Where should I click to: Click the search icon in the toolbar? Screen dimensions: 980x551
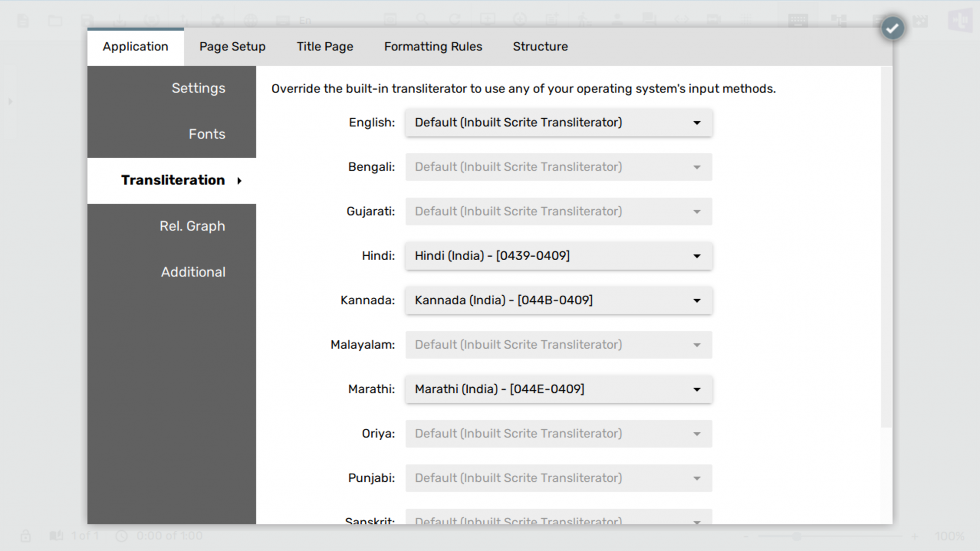[422, 20]
